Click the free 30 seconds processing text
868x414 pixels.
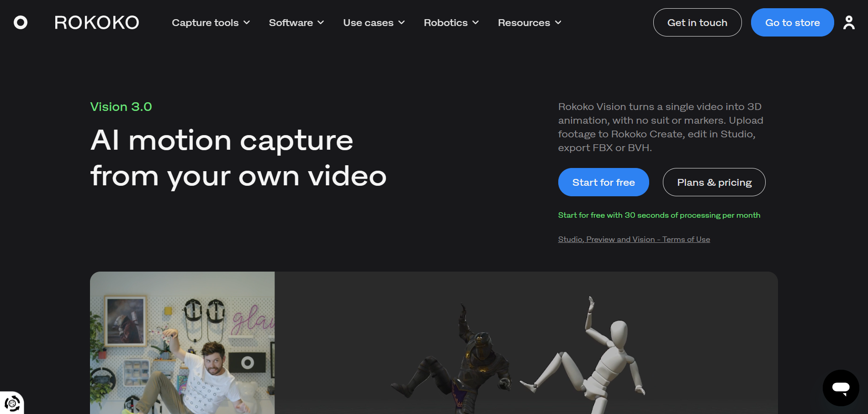659,215
